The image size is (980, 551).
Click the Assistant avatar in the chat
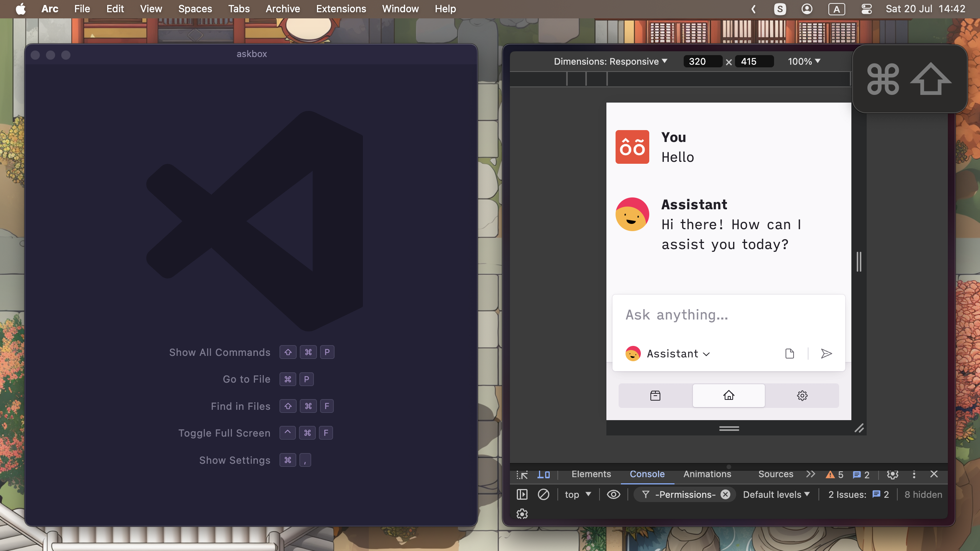pos(632,214)
